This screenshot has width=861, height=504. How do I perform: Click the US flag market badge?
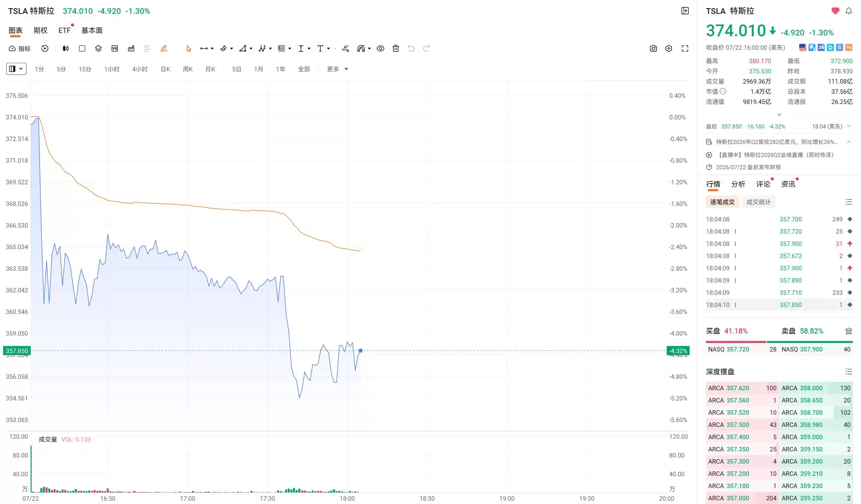click(803, 47)
